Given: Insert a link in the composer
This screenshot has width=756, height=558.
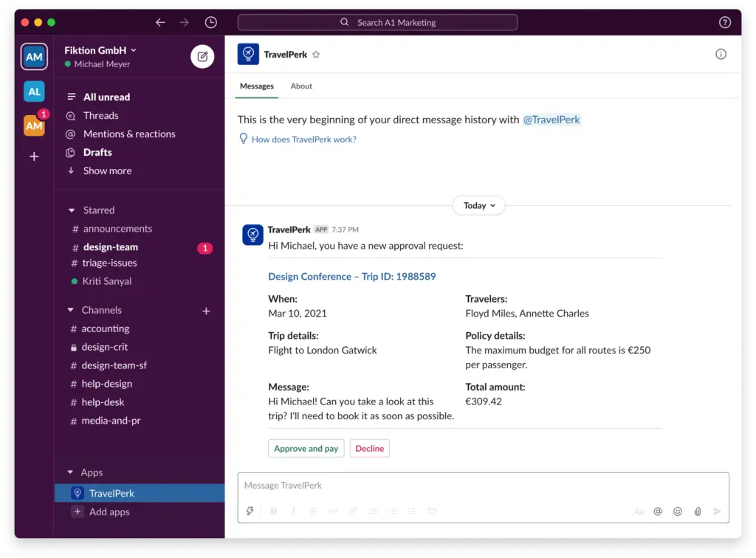Looking at the screenshot, I should 353,512.
